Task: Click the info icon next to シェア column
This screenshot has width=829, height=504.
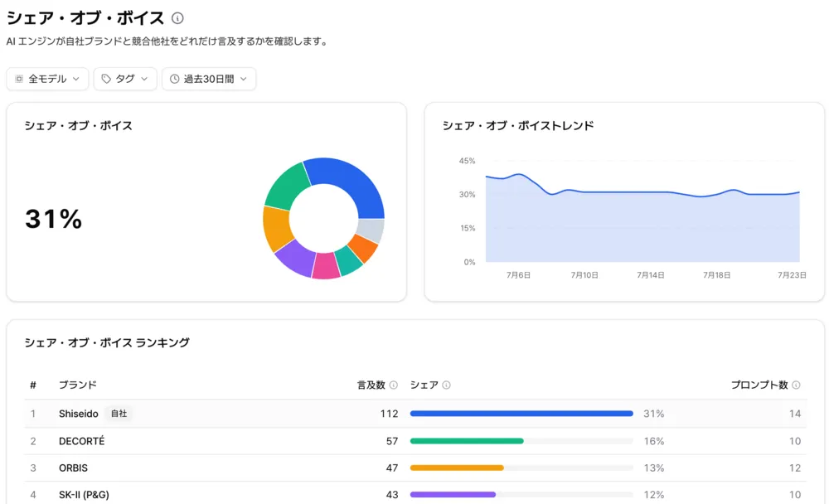Action: [x=446, y=385]
